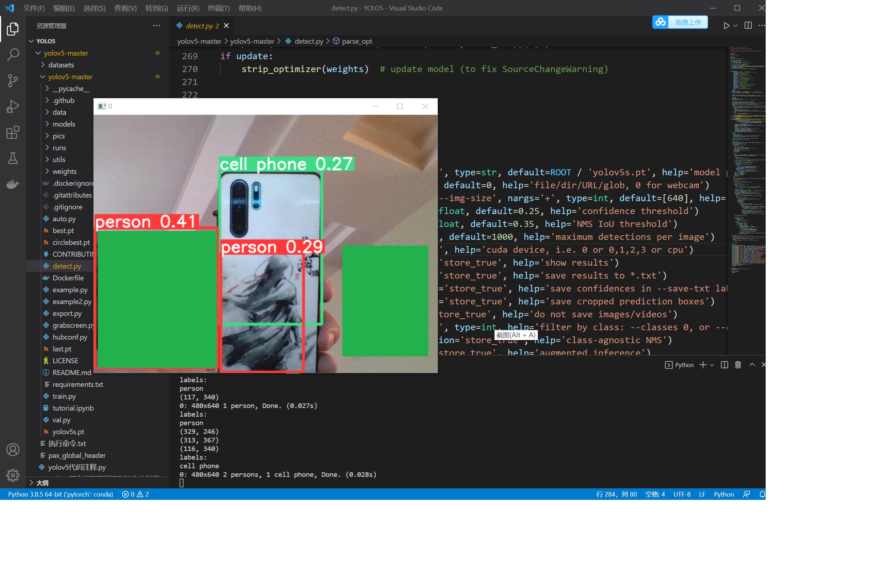Kill the terminal with trash icon
This screenshot has height=588, width=889.
[x=738, y=365]
